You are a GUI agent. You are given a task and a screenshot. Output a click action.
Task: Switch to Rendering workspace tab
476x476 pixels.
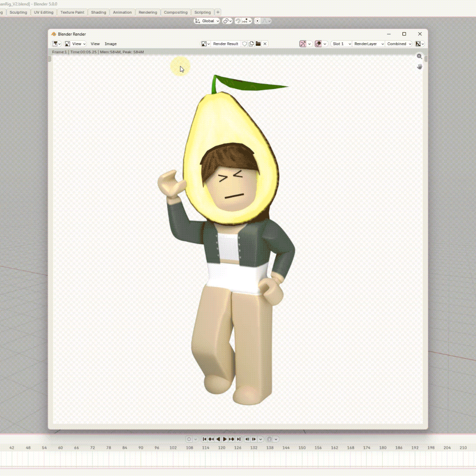click(x=148, y=12)
